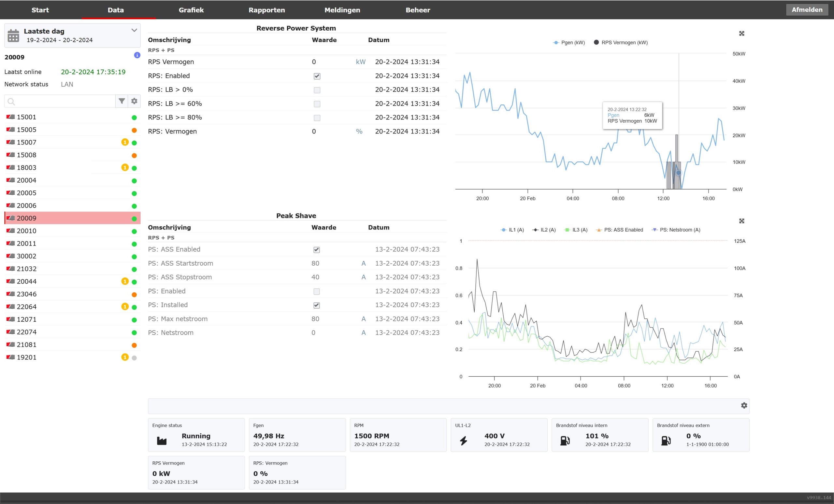834x504 pixels.
Task: Click the calendar icon for date range
Action: point(13,35)
